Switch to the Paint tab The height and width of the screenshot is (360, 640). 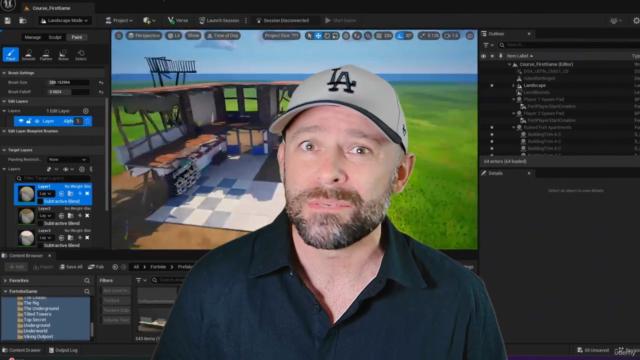tap(77, 37)
